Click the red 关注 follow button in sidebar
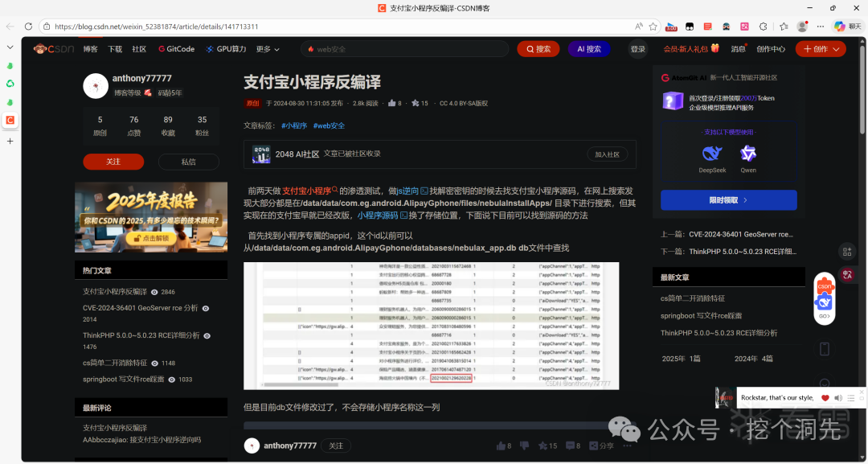Screen dimensions: 868x464 point(113,162)
